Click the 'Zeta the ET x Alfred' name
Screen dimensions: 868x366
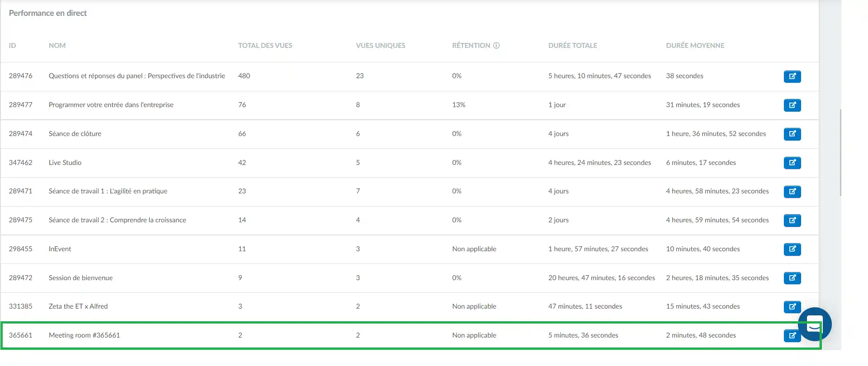[78, 306]
